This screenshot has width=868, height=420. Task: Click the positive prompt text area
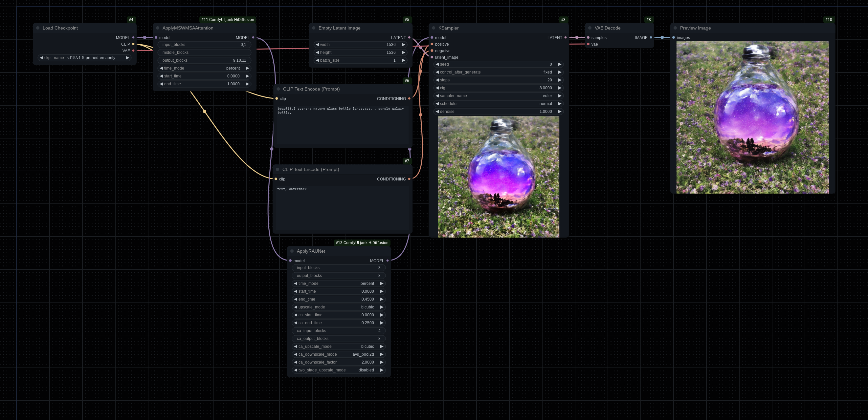[343, 125]
